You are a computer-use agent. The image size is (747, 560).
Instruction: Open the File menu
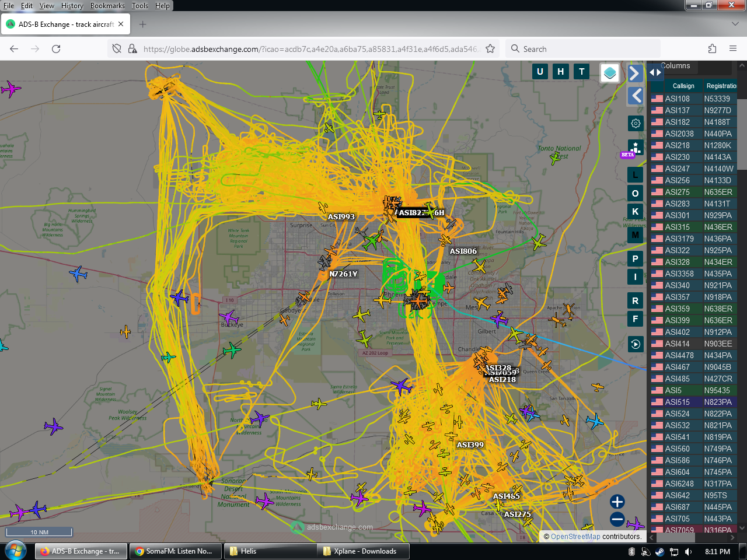click(9, 6)
